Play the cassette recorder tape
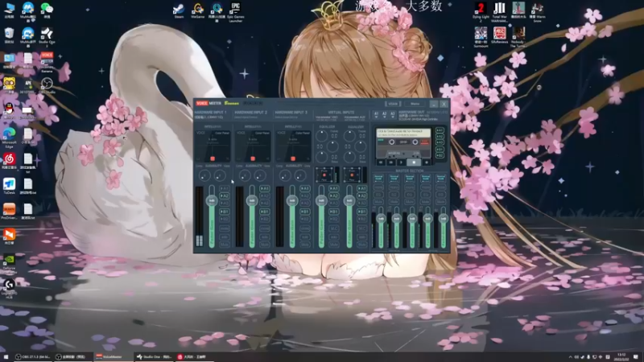Screen dimensions: 644x362 pos(401,162)
